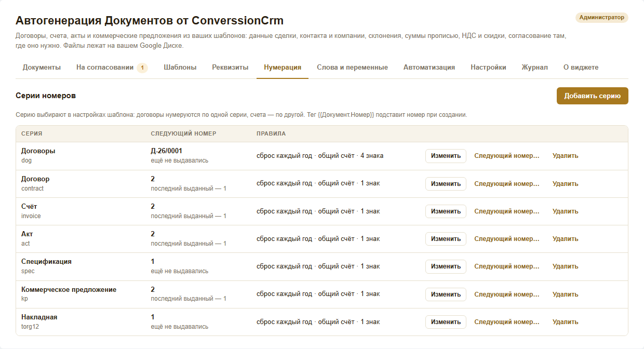Screen dimensions: 644x349
Task: Click Изменить in the Счёт row
Action: point(446,211)
